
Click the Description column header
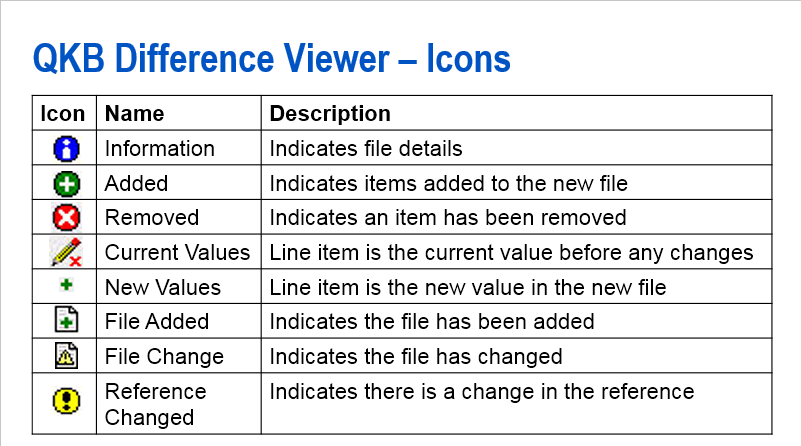(330, 113)
